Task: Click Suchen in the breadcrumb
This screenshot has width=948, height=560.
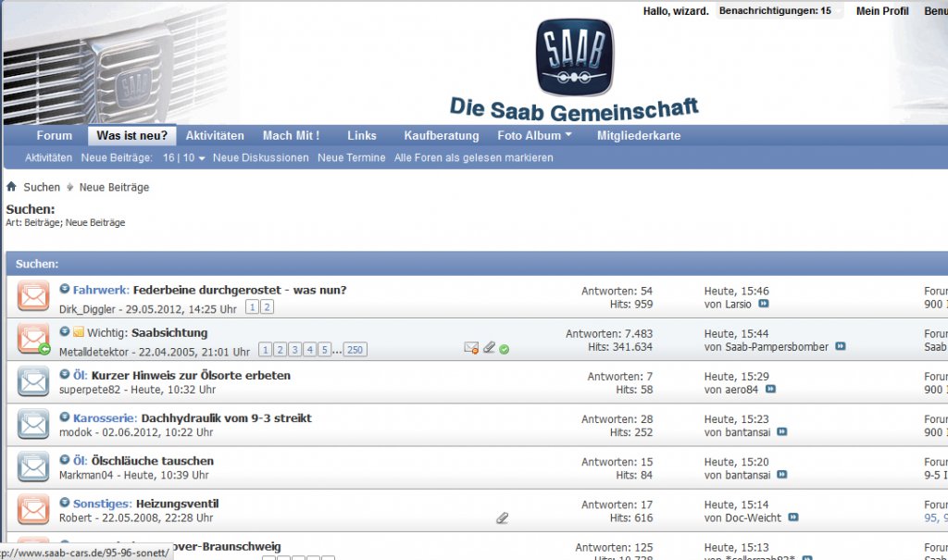Action: [42, 187]
